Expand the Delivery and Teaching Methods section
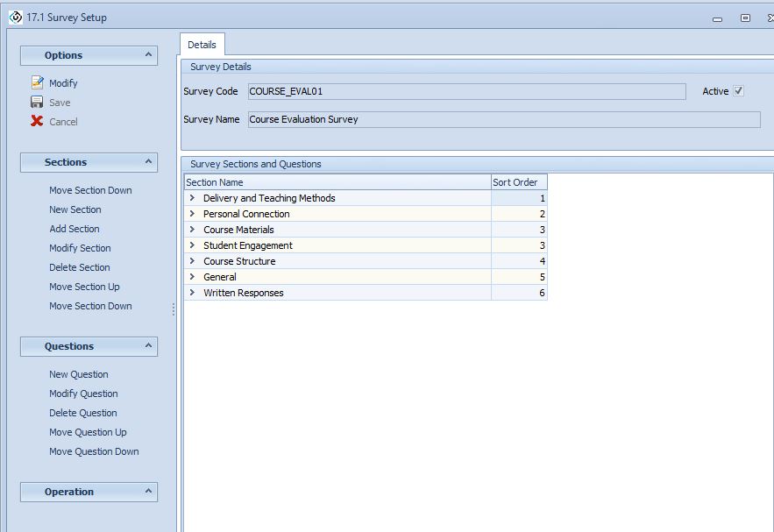Screen dimensions: 774x532 [x=192, y=198]
